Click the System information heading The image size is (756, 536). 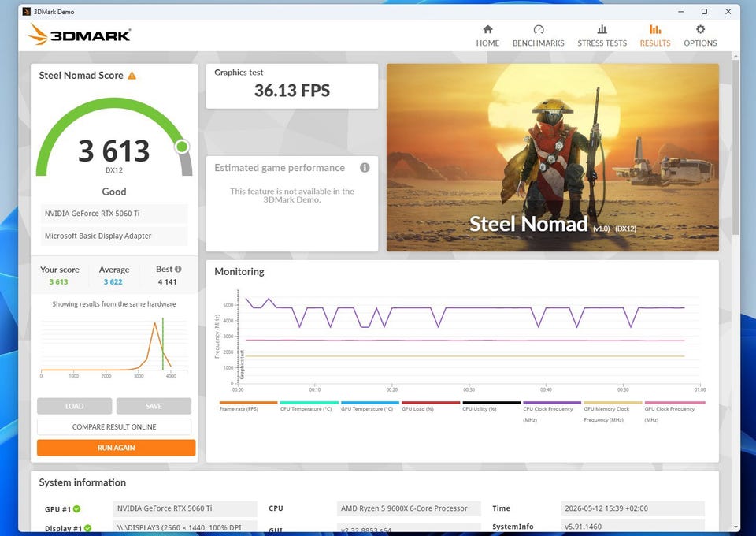point(83,482)
